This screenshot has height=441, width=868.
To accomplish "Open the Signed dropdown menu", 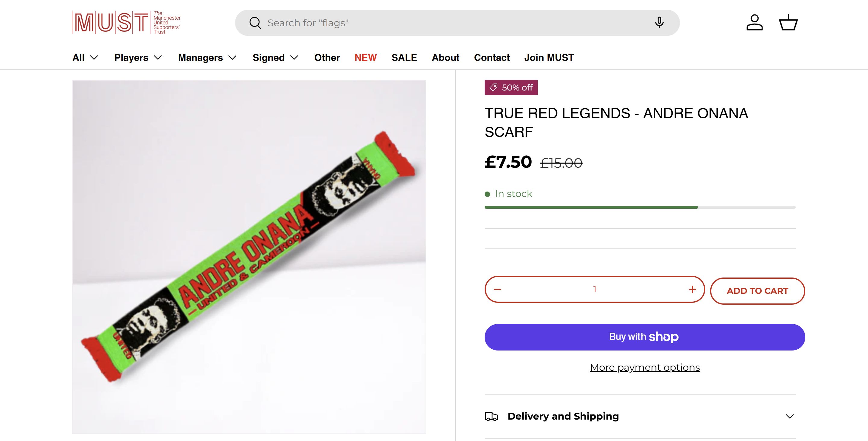I will click(275, 58).
